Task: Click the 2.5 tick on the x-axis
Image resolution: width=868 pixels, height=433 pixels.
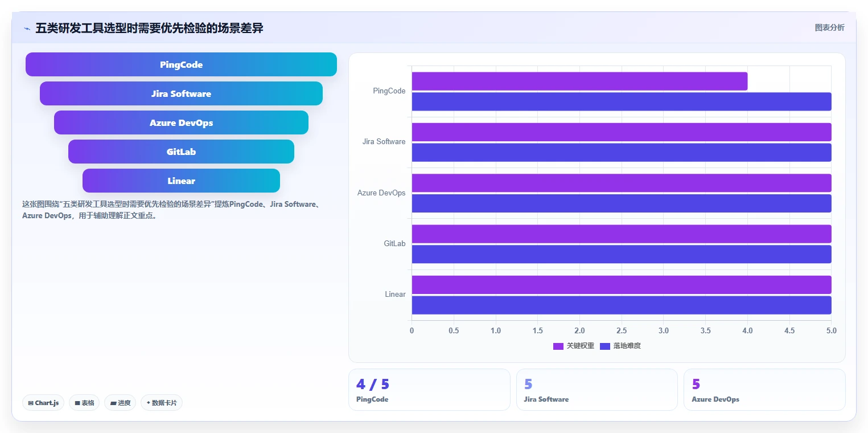Action: pos(622,330)
